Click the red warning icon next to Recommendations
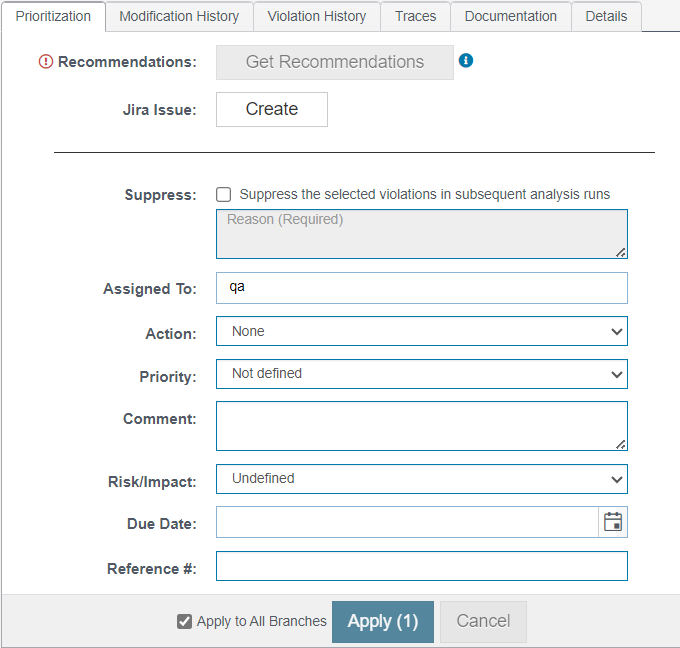This screenshot has height=648, width=680. tap(46, 62)
